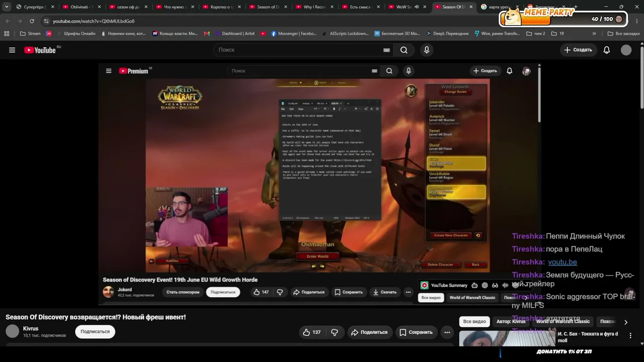This screenshot has width=644, height=362.
Task: Click the 'Season Of Discovery возвращается!?' video title
Action: 96,317
